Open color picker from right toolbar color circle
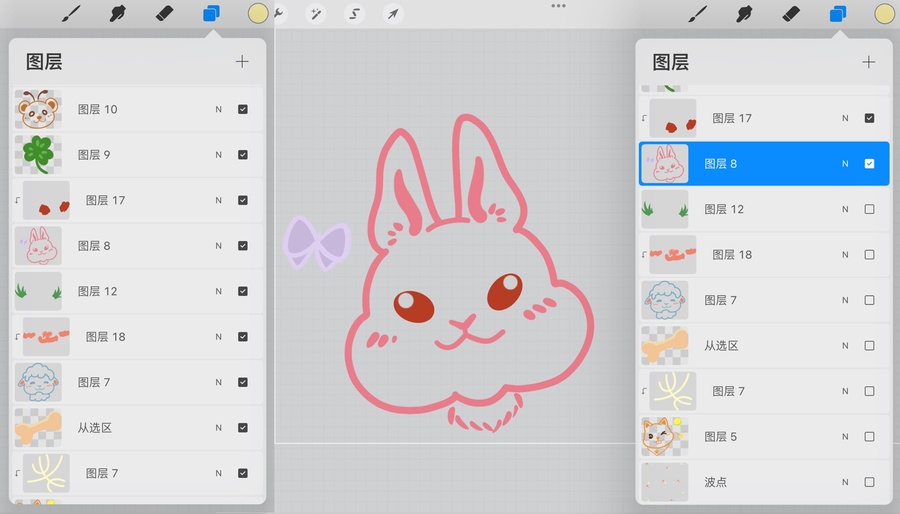Viewport: 900px width, 514px height. 885,13
